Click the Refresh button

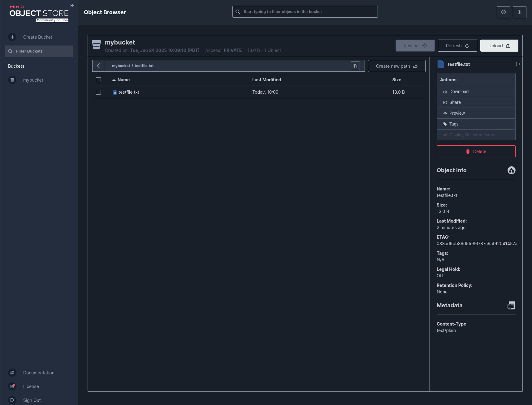tap(457, 46)
